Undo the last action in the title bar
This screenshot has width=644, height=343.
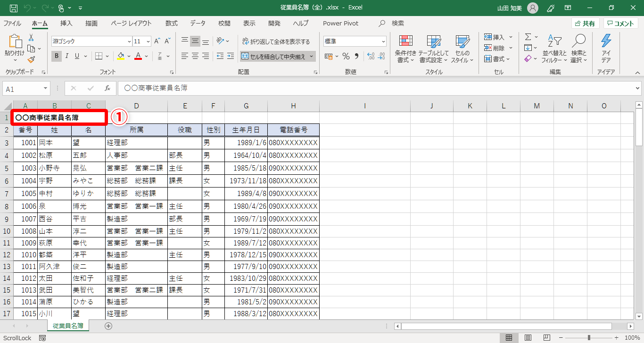click(x=27, y=8)
